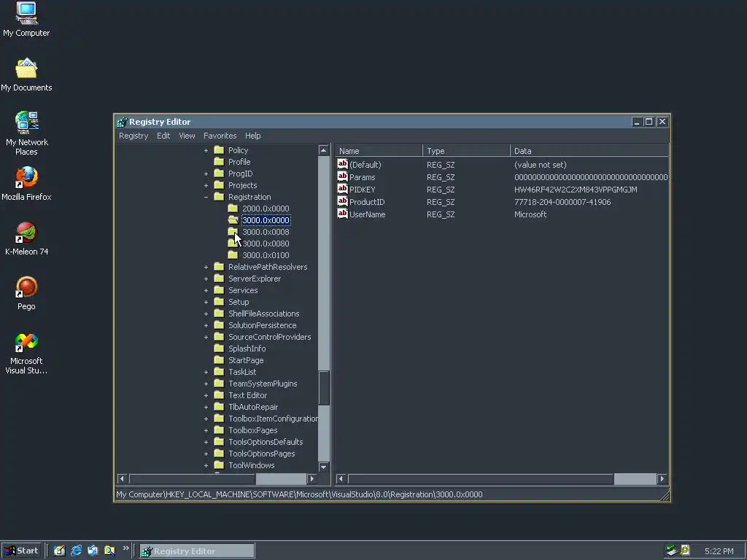Select the PIDKEY value string icon
The width and height of the screenshot is (747, 560).
pyautogui.click(x=343, y=189)
